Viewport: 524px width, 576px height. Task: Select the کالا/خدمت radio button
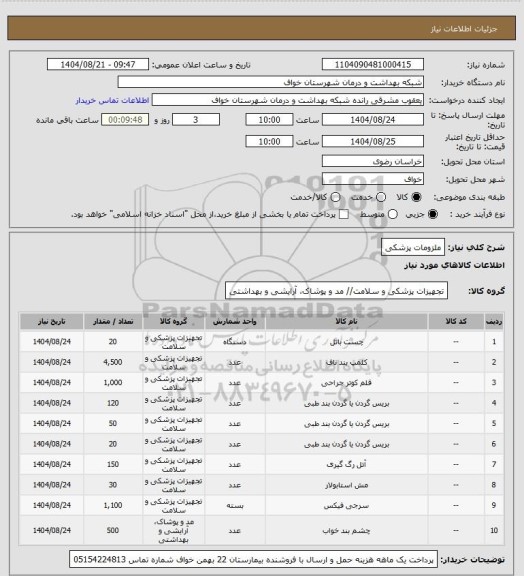click(x=335, y=197)
